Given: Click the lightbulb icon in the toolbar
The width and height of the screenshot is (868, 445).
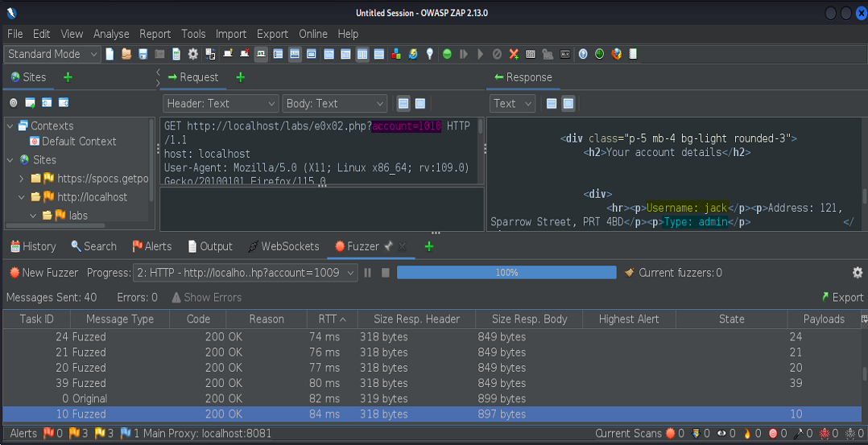Looking at the screenshot, I should pos(430,54).
